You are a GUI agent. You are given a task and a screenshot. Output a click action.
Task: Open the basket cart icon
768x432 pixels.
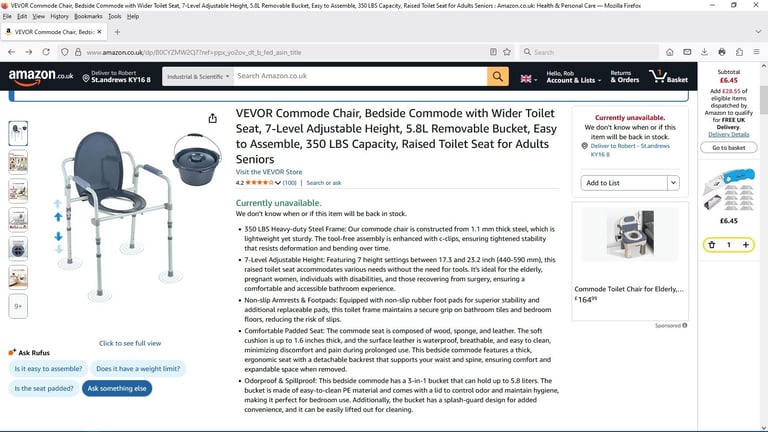point(669,76)
